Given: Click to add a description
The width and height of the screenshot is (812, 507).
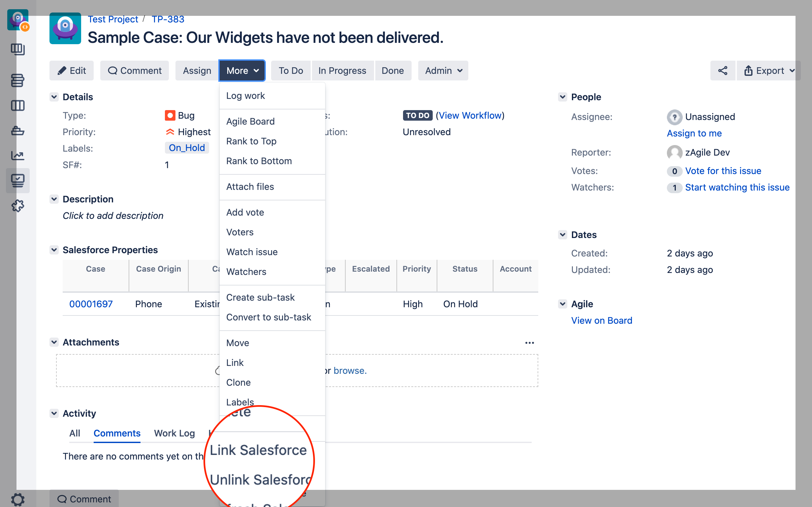Looking at the screenshot, I should pyautogui.click(x=113, y=216).
